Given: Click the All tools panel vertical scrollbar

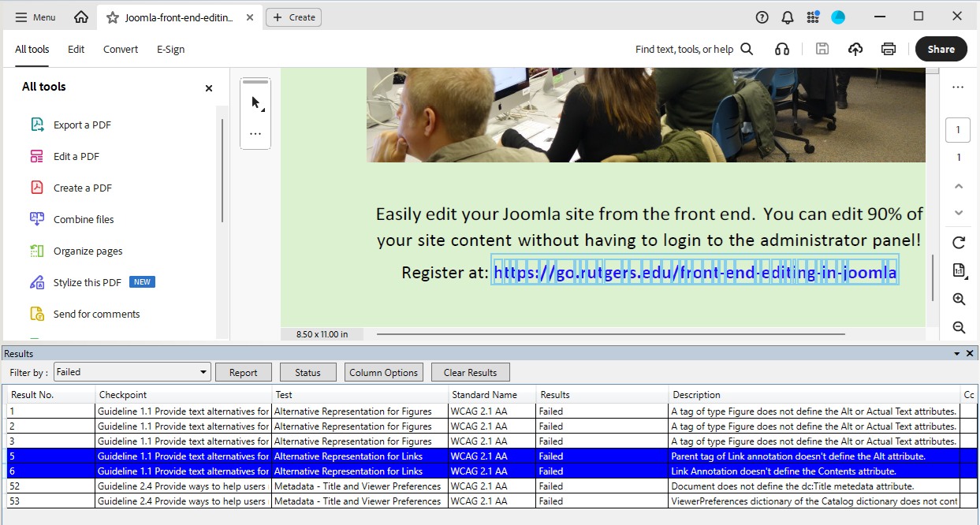Looking at the screenshot, I should pyautogui.click(x=222, y=170).
